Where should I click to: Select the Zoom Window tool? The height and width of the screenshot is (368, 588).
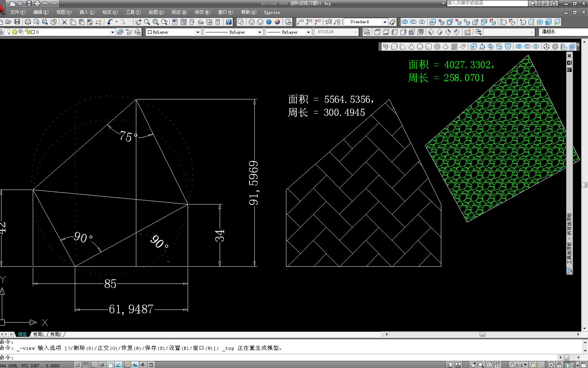point(156,22)
